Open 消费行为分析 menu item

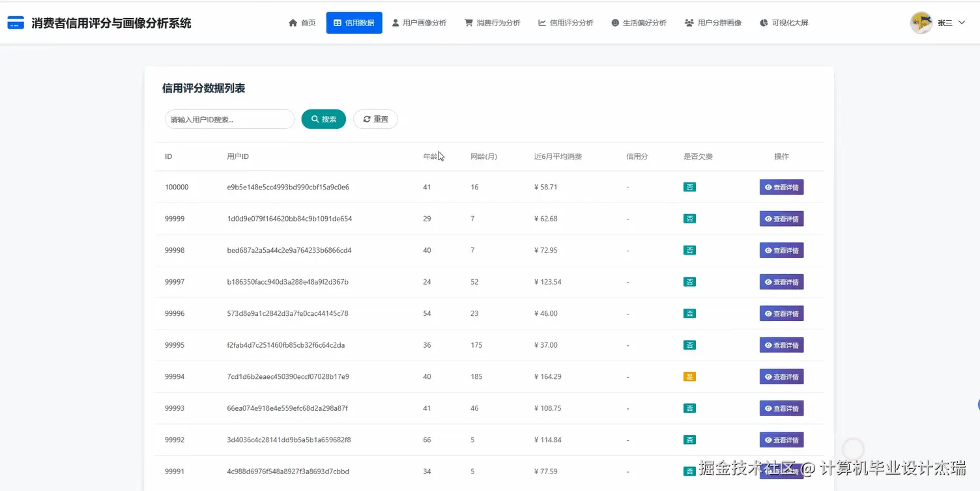click(x=492, y=23)
